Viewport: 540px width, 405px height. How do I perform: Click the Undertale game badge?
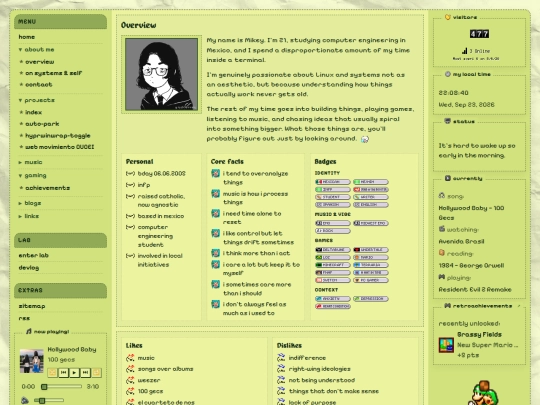coord(371,250)
